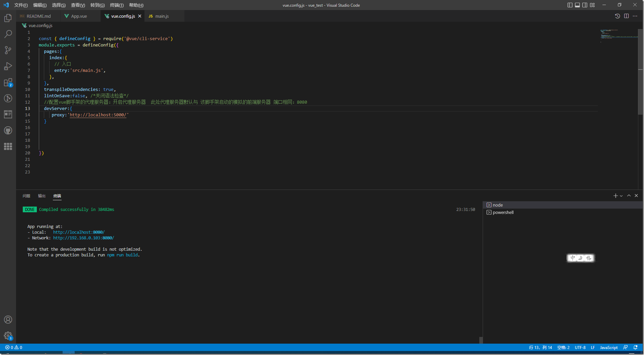The height and width of the screenshot is (355, 644).
Task: Select the node terminal instance
Action: 562,205
